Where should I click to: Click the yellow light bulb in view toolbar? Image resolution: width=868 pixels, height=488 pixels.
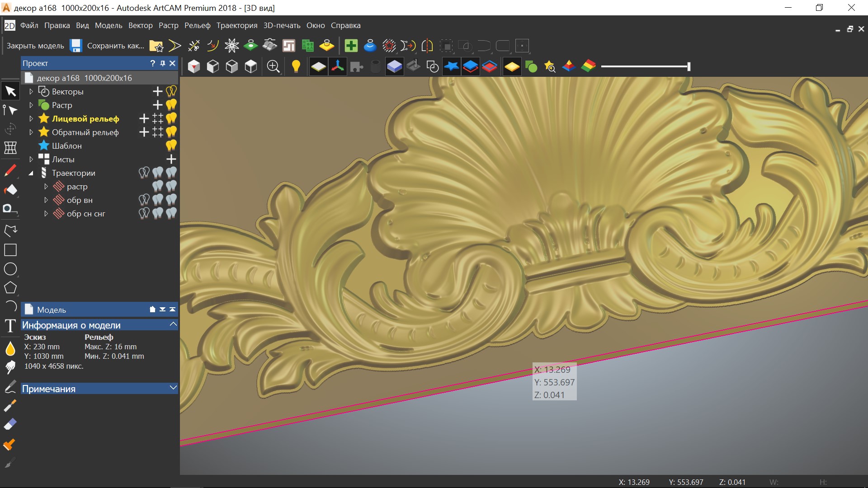[296, 66]
